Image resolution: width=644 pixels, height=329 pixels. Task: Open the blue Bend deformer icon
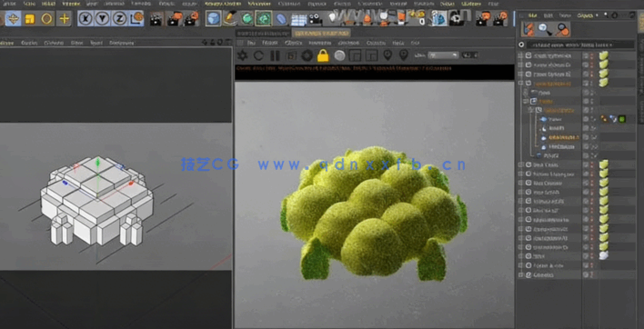[280, 19]
